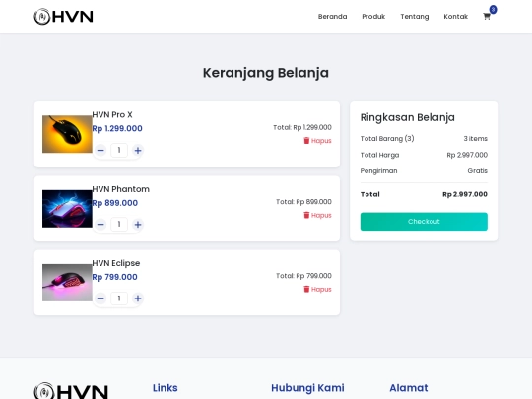Click the Pengiriman label

click(x=378, y=171)
